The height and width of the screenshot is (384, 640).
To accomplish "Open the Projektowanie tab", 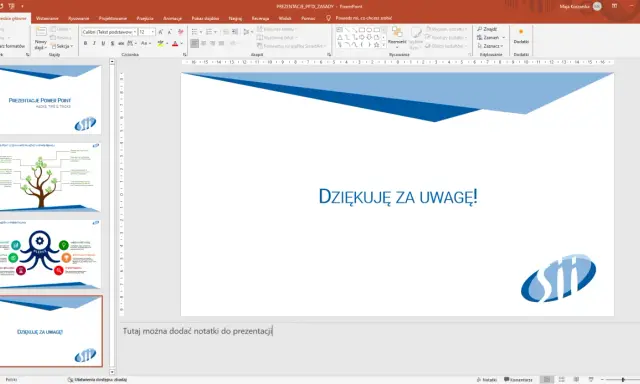I will [x=113, y=18].
